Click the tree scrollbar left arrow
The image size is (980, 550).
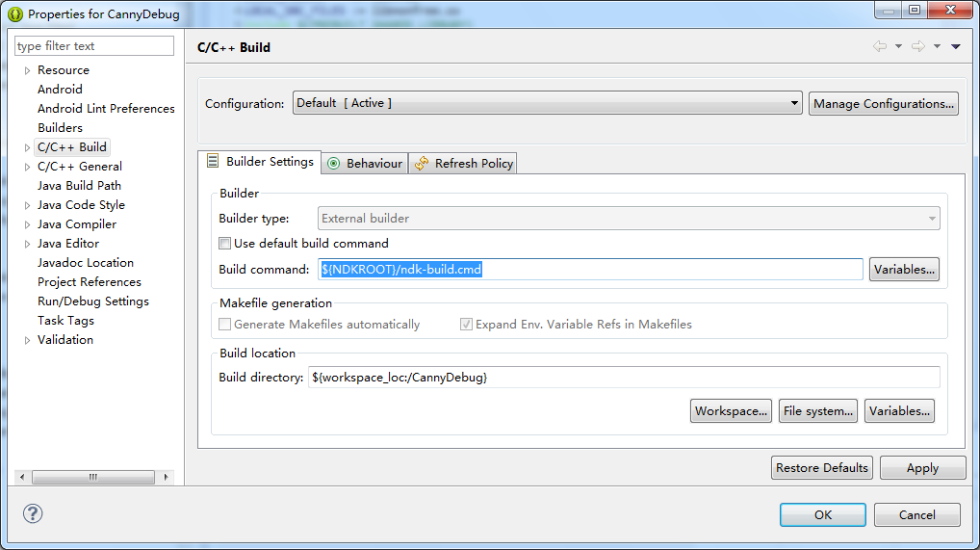(22, 477)
